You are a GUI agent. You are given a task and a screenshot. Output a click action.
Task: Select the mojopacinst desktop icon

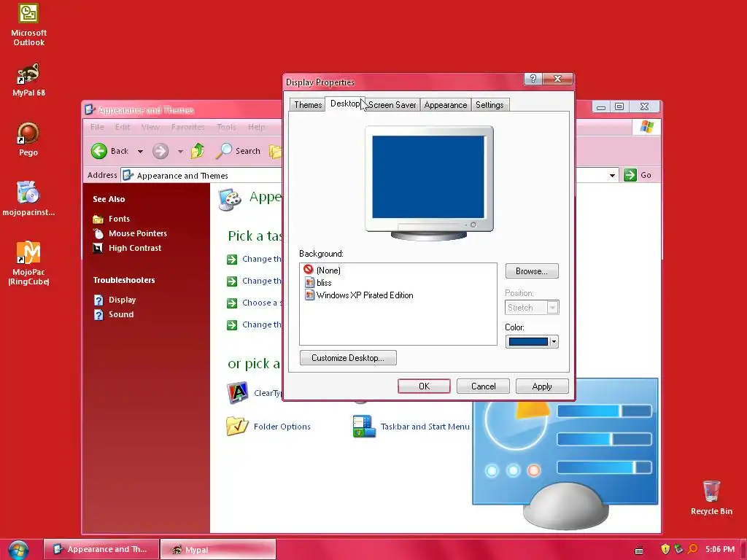click(x=28, y=198)
